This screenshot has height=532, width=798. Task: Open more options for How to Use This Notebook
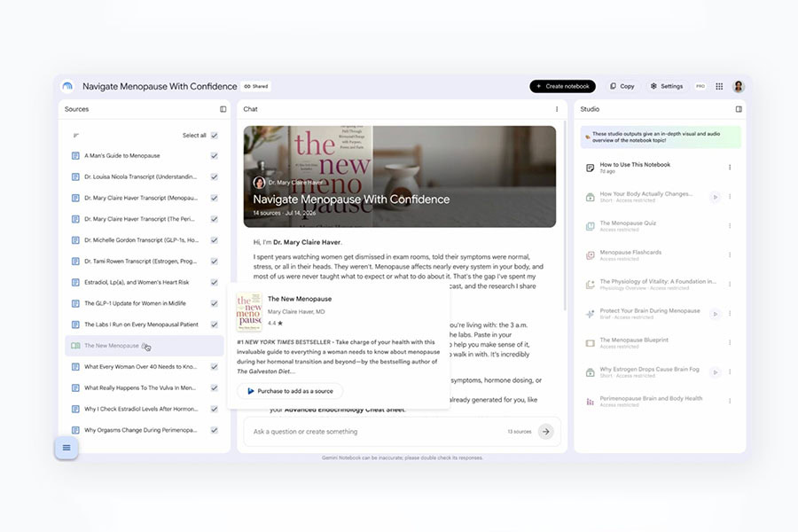730,168
